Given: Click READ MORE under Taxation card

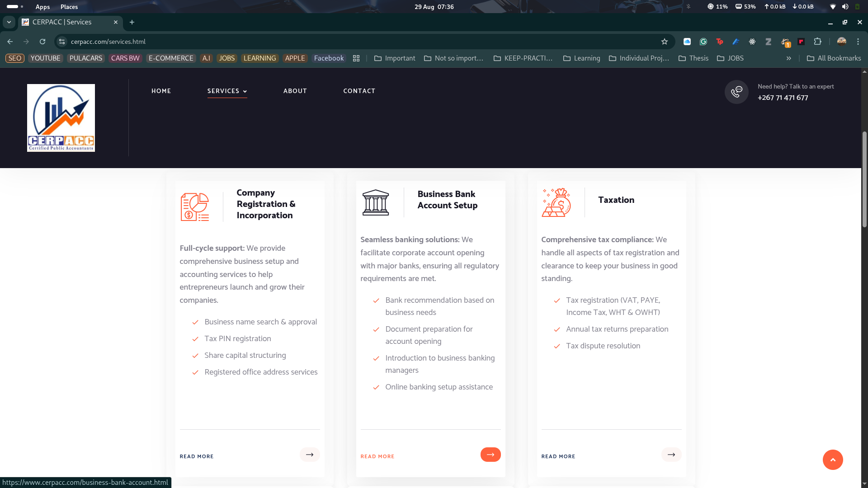Looking at the screenshot, I should pyautogui.click(x=558, y=456).
